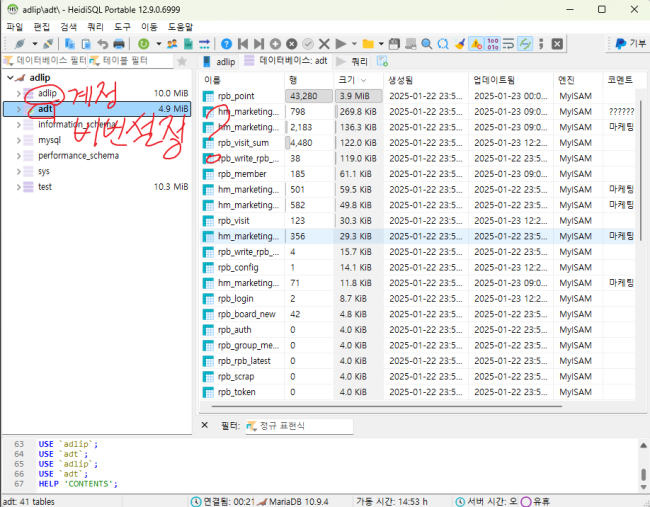Switch to the 쿼리 tab
This screenshot has width=650, height=507.
[x=352, y=61]
